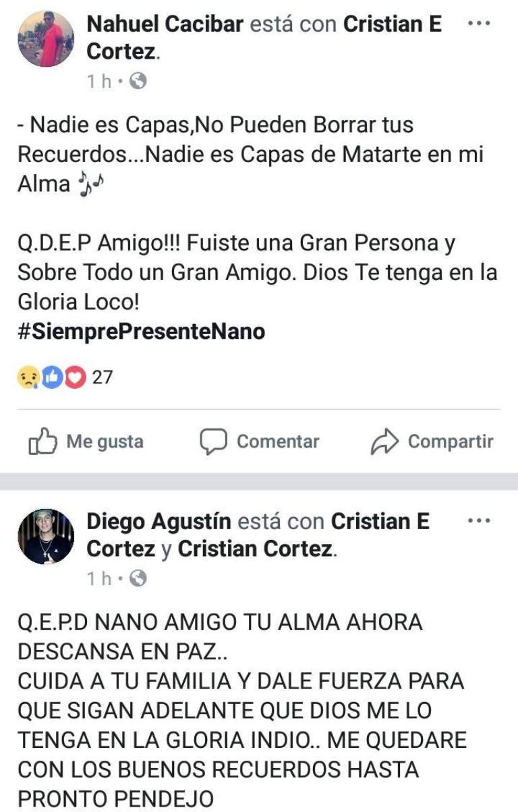Click the blue like reaction icon
518x812 pixels.
click(x=52, y=377)
